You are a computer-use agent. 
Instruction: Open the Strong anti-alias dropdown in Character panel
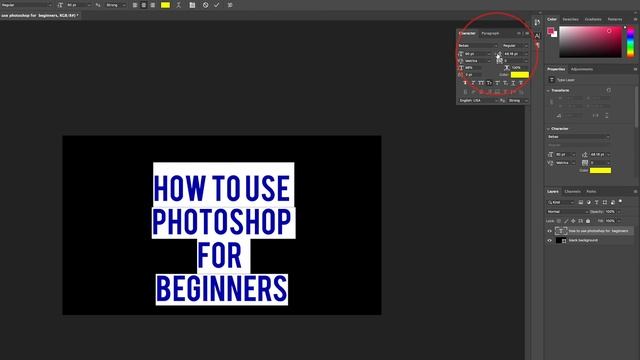tap(518, 100)
